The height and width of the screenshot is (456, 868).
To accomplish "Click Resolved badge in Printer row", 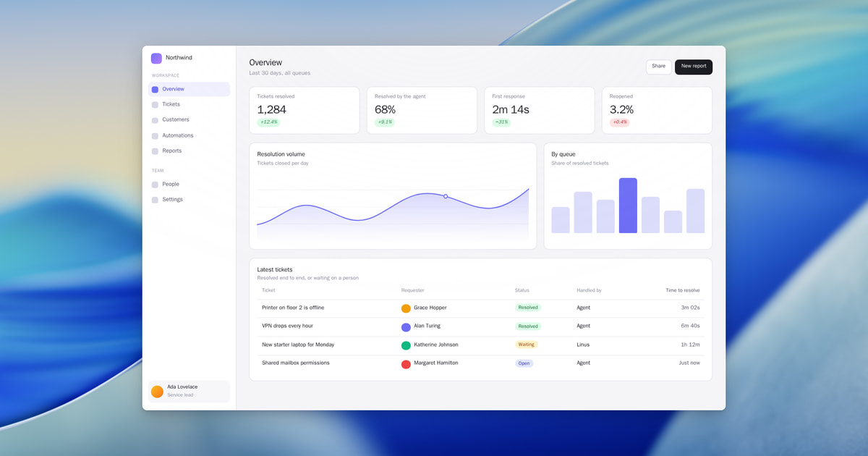I will coord(528,308).
